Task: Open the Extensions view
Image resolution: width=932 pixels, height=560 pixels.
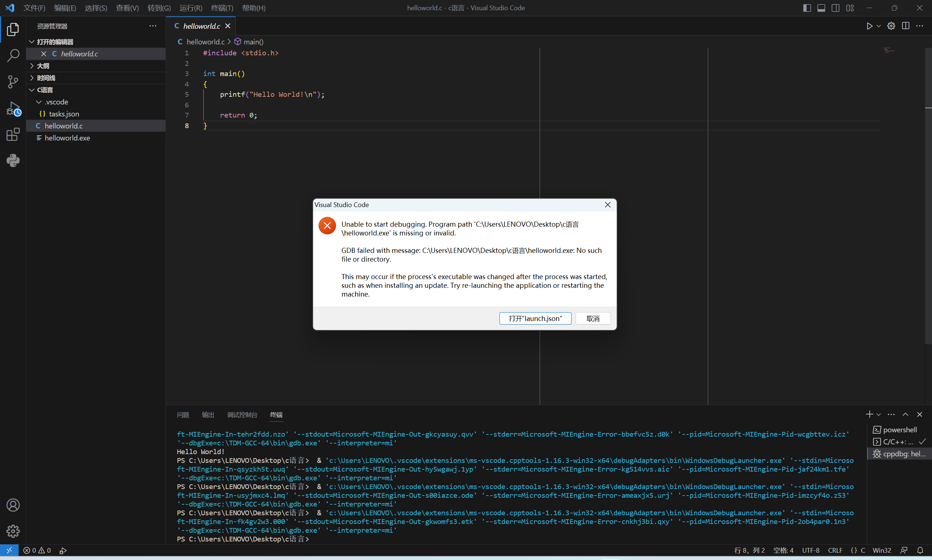Action: [13, 134]
